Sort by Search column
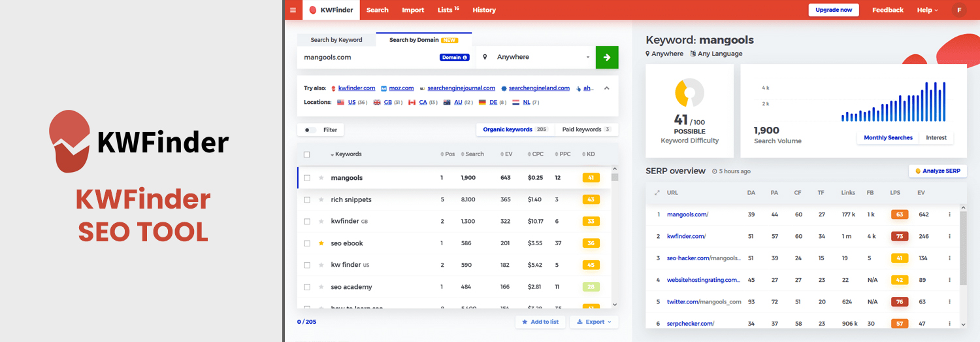 click(x=472, y=154)
